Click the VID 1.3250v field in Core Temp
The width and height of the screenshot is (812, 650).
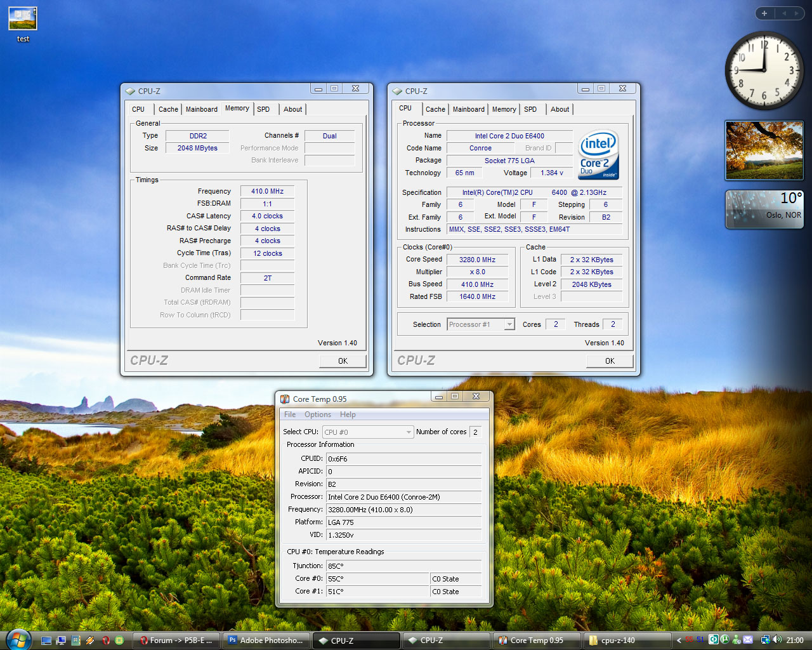(x=403, y=535)
